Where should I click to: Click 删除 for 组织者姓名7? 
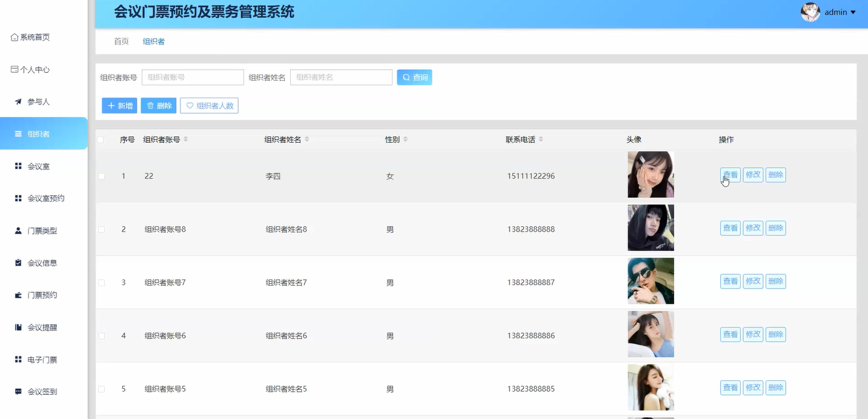775,281
